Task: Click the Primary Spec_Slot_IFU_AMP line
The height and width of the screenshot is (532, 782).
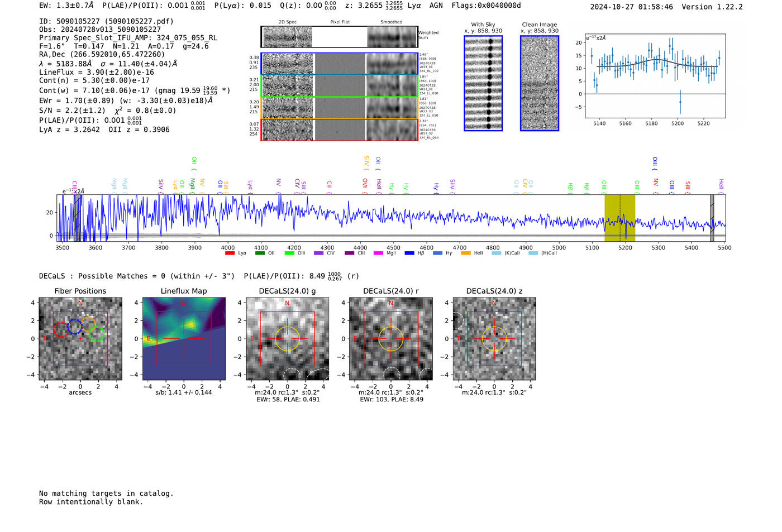Action: coord(128,38)
